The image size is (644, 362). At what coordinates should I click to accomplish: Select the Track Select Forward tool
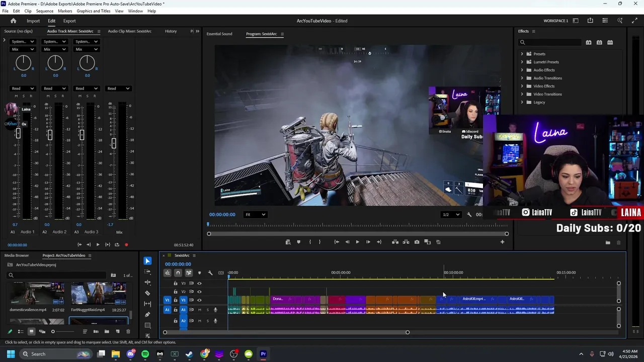147,271
